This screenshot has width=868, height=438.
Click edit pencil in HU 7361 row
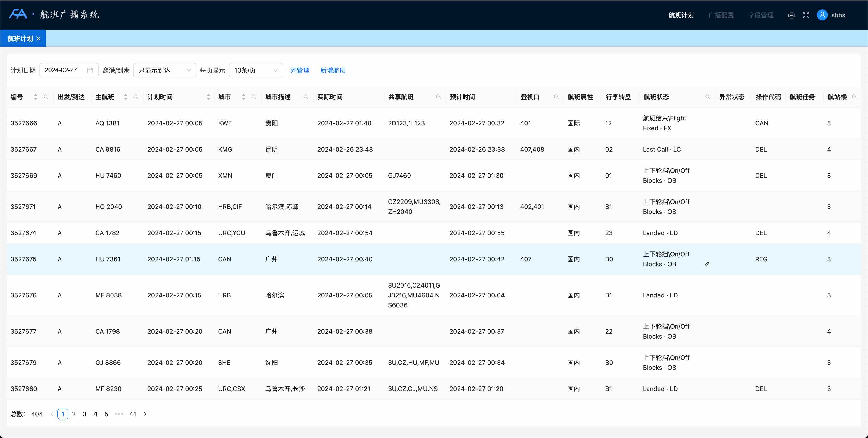pyautogui.click(x=707, y=265)
